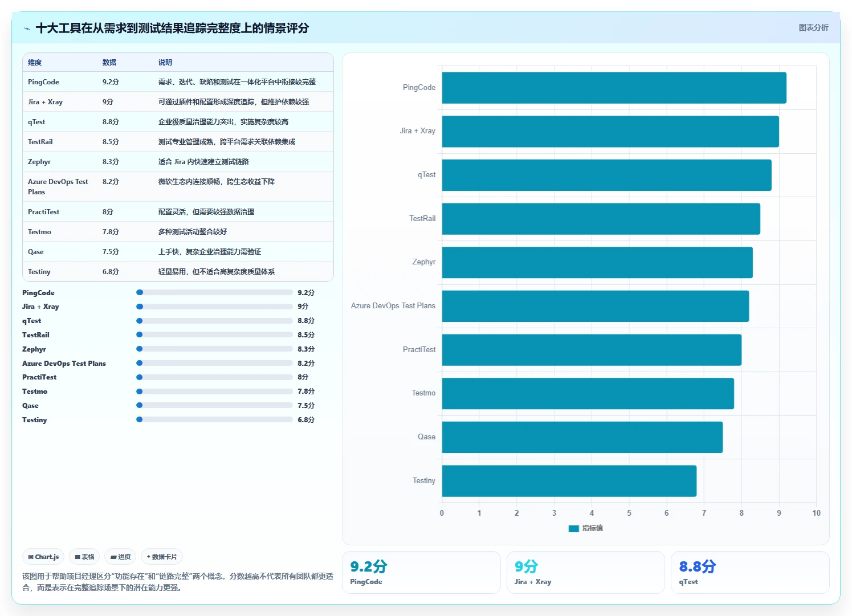Open the qTest 8.8分 data card

click(x=750, y=572)
